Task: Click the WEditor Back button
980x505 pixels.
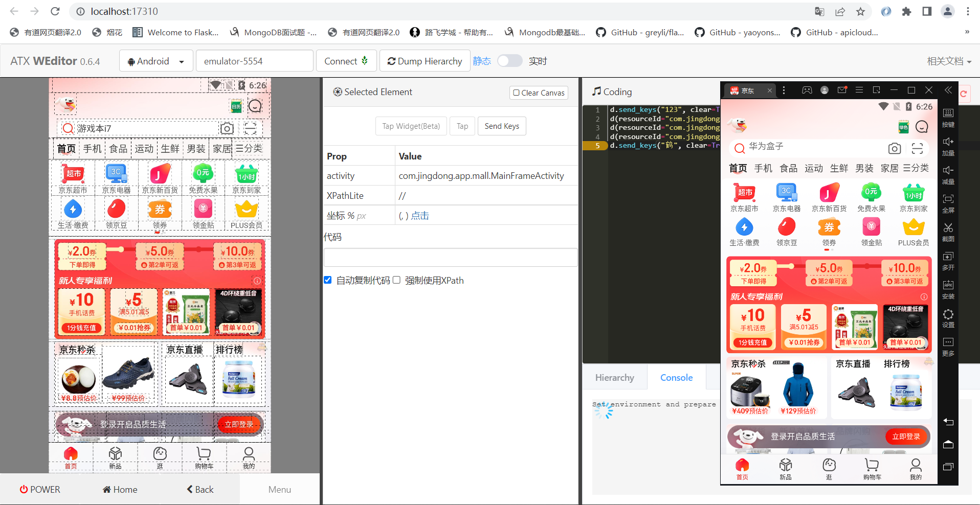Action: (x=200, y=489)
